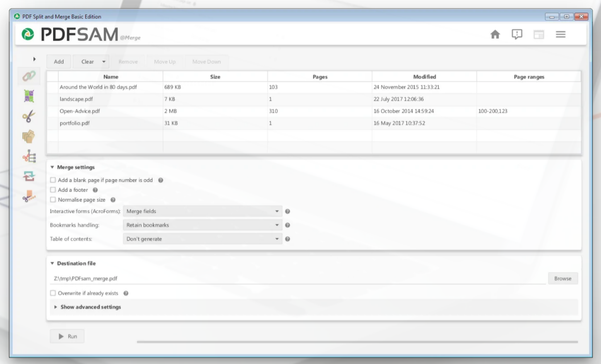Click the PDFsam icon in title bar
The height and width of the screenshot is (364, 601).
coord(17,17)
